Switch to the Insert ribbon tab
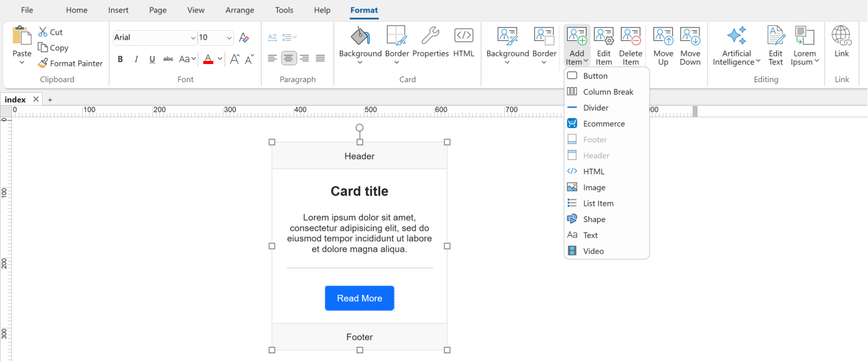This screenshot has width=868, height=362. 118,10
